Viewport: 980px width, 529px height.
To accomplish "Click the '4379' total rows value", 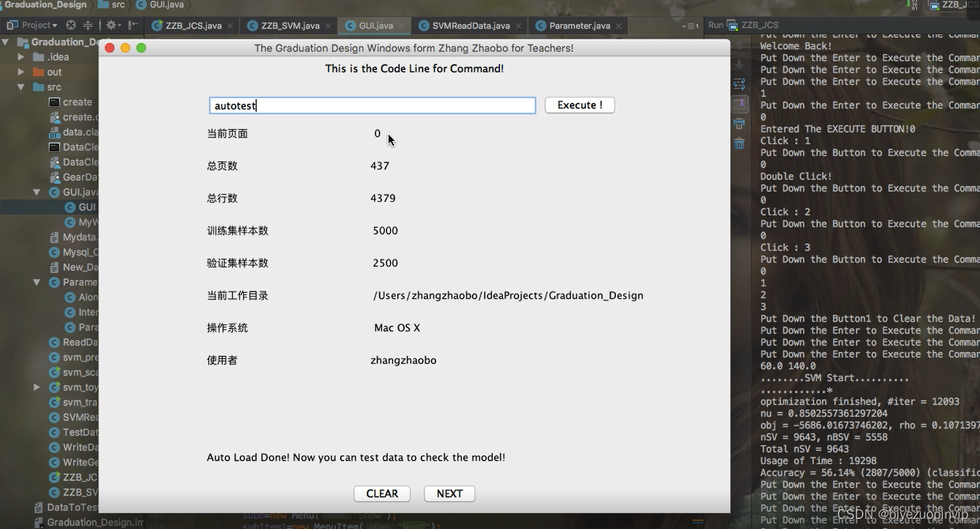I will (x=383, y=198).
